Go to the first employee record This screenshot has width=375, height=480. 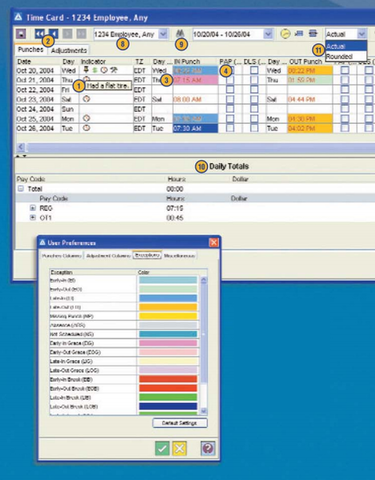coord(40,34)
